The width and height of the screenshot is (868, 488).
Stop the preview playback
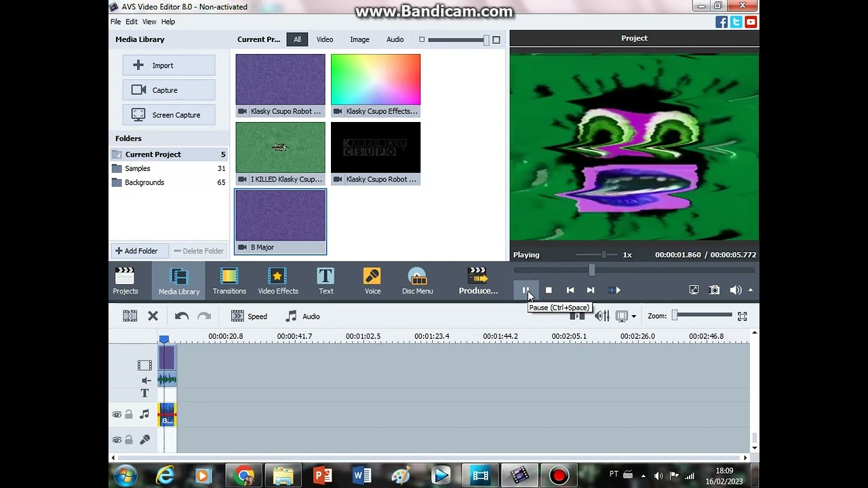549,290
